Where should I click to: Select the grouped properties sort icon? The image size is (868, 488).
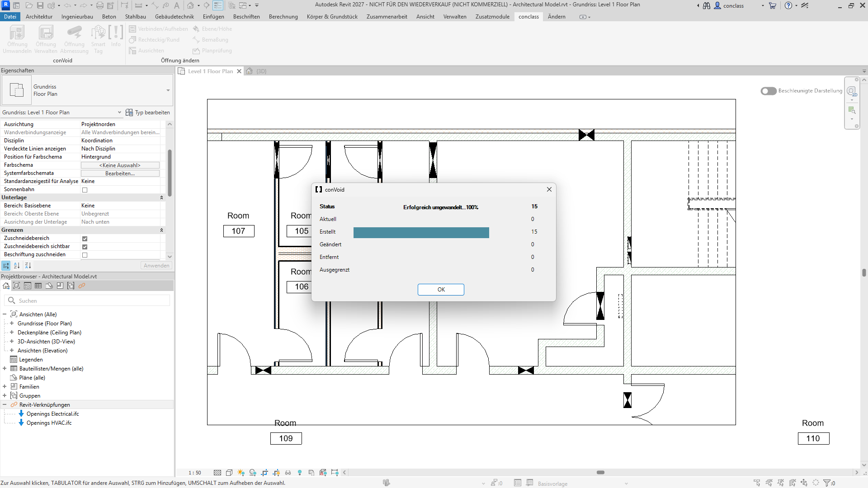pyautogui.click(x=6, y=266)
